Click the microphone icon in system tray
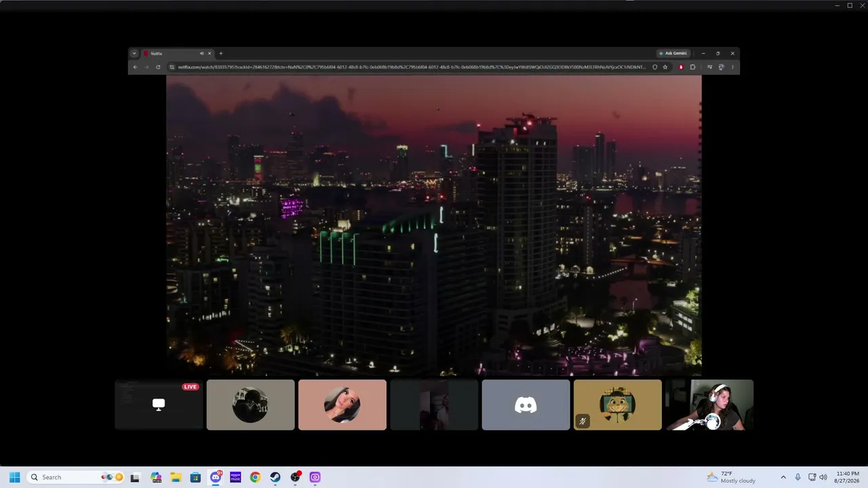 point(797,477)
